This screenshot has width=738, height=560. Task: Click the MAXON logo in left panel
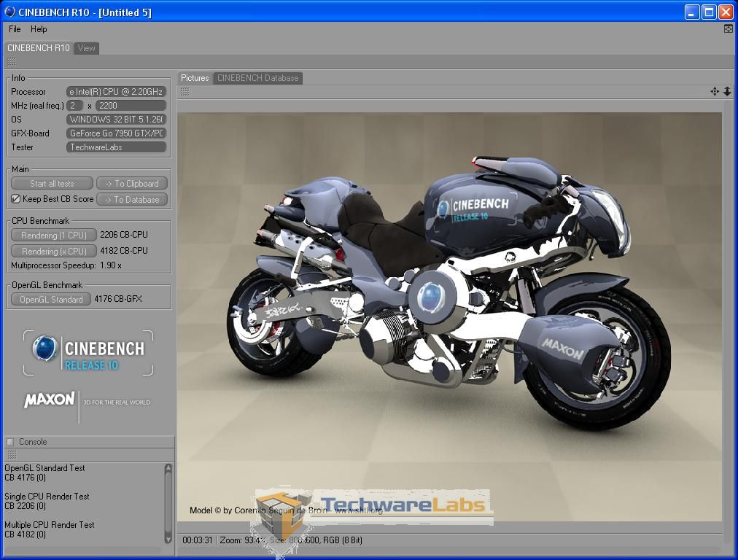pyautogui.click(x=50, y=400)
